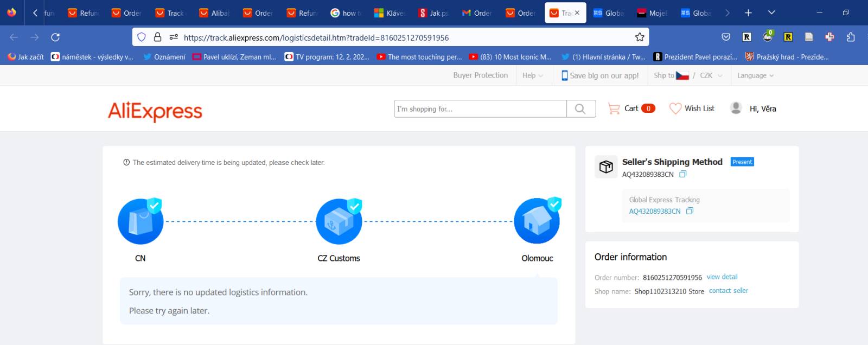Switch to the 'Jak ps' tab
This screenshot has height=345, width=868.
(434, 12)
